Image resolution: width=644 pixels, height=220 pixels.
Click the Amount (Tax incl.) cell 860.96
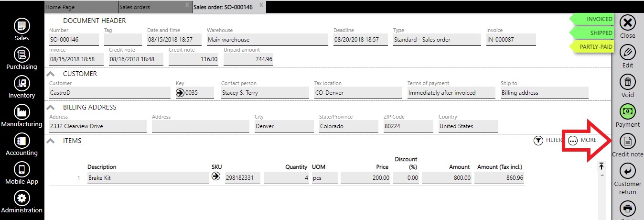[x=499, y=178]
